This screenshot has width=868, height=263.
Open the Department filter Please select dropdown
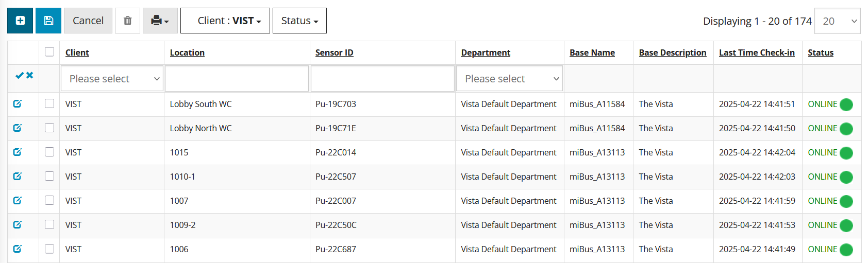(x=509, y=79)
